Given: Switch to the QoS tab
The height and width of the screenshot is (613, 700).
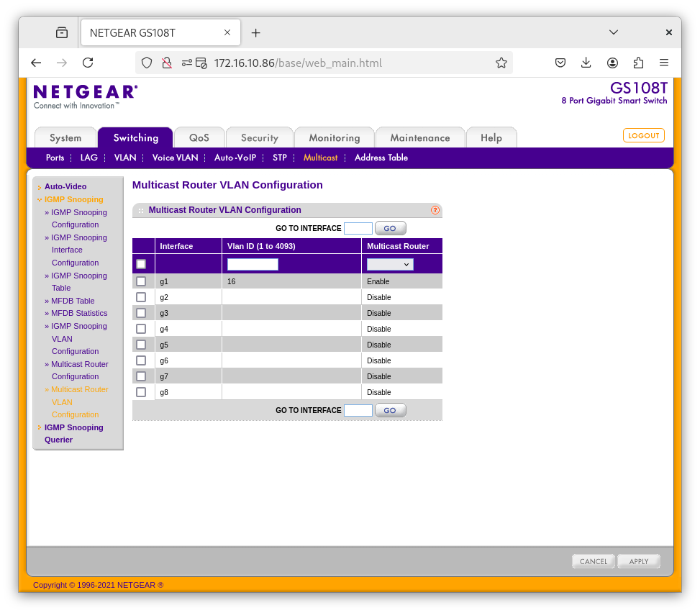Looking at the screenshot, I should [199, 137].
